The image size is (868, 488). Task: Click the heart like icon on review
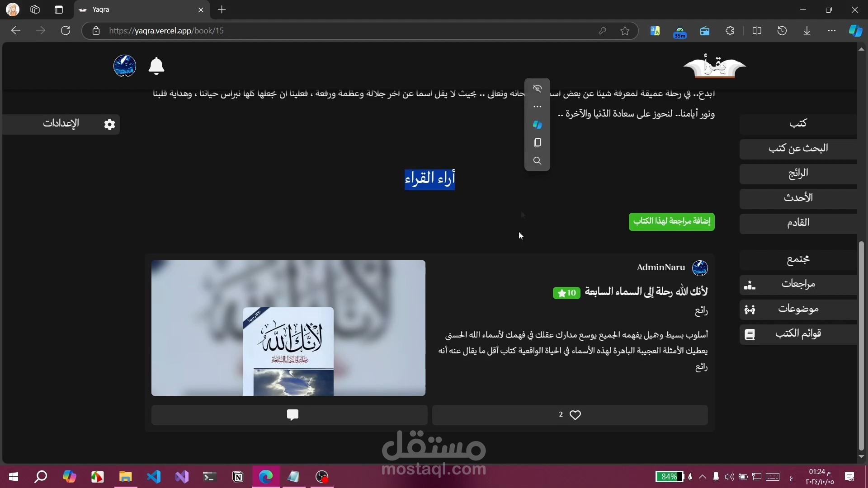[x=575, y=415]
